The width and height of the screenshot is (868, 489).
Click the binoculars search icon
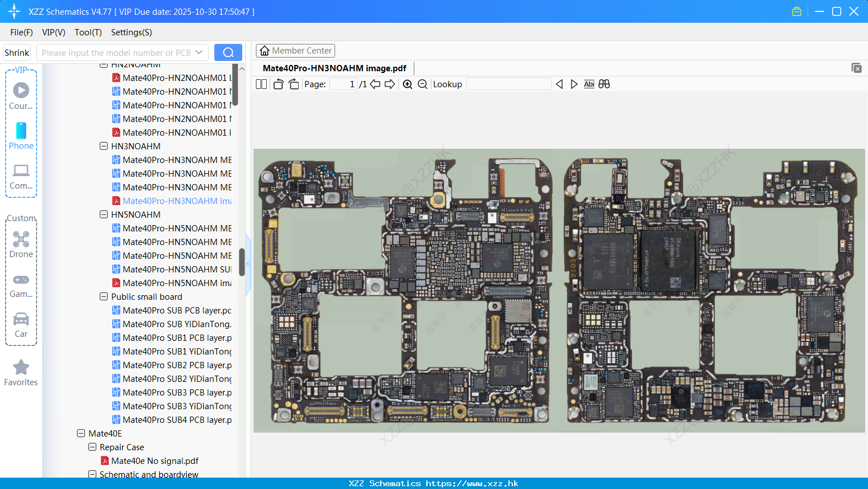coord(604,84)
